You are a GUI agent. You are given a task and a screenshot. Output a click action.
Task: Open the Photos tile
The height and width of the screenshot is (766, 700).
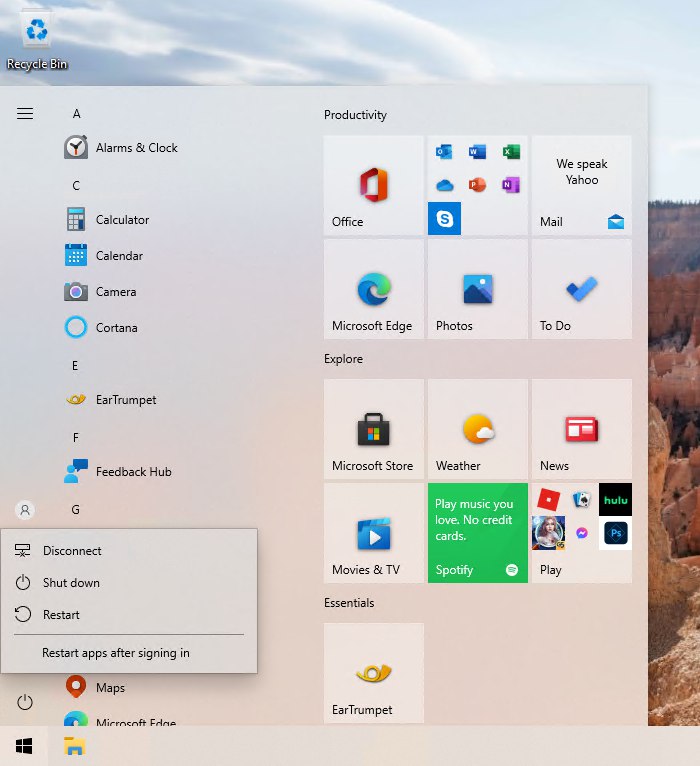click(x=478, y=289)
